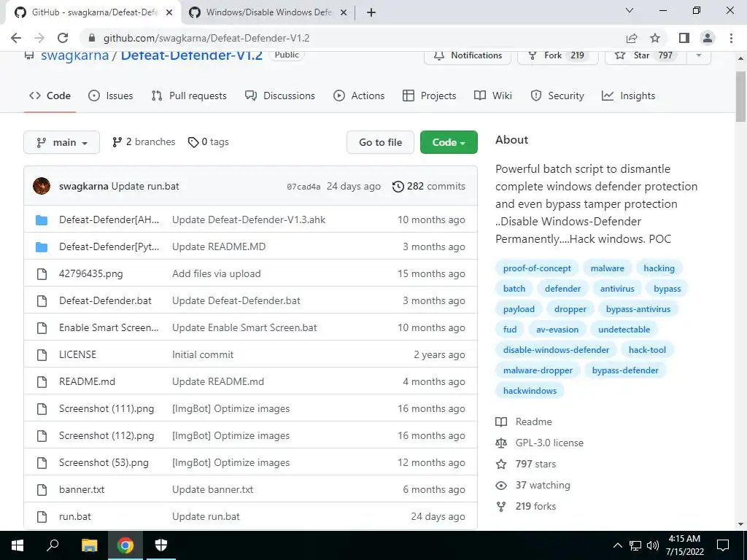Open the Actions tab

[359, 96]
